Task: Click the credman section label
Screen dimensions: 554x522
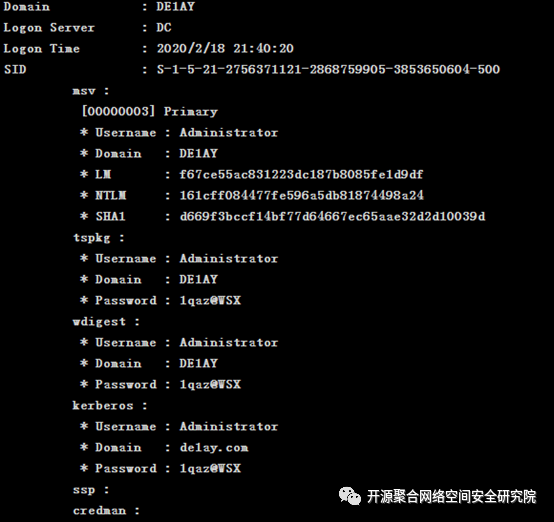Action: 106,510
